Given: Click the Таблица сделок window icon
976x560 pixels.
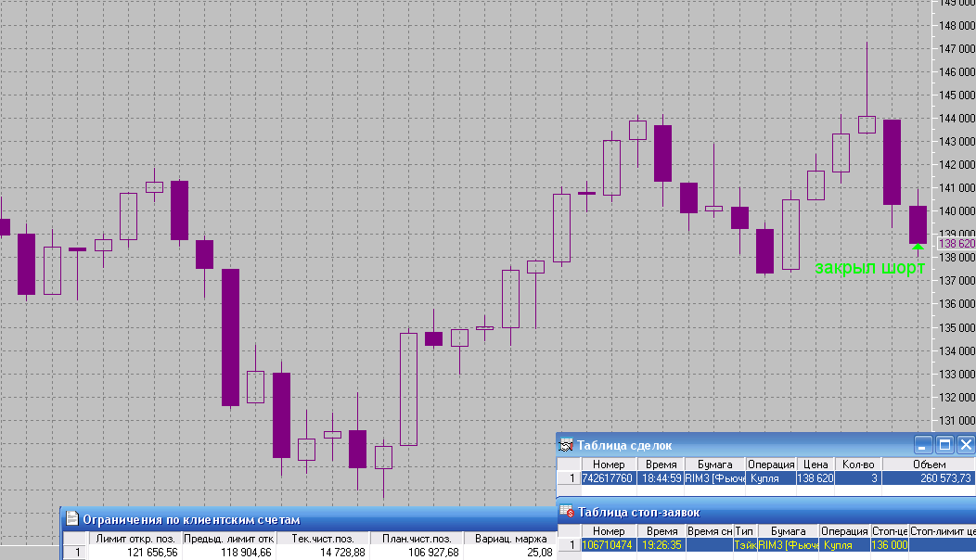Looking at the screenshot, I should pos(566,445).
